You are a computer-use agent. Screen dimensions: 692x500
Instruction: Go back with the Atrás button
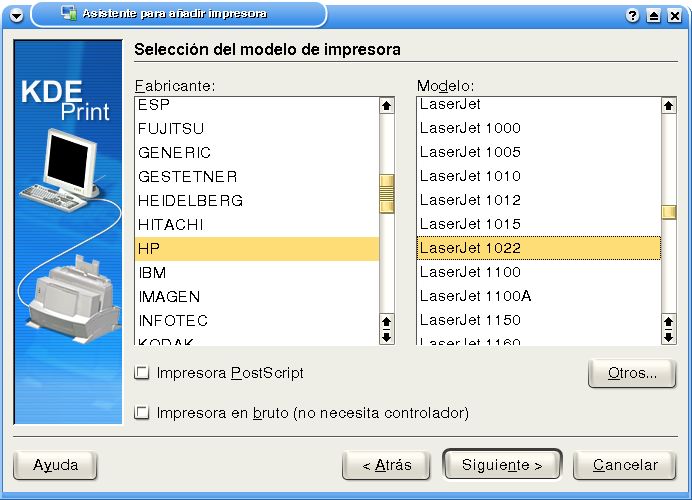click(385, 465)
